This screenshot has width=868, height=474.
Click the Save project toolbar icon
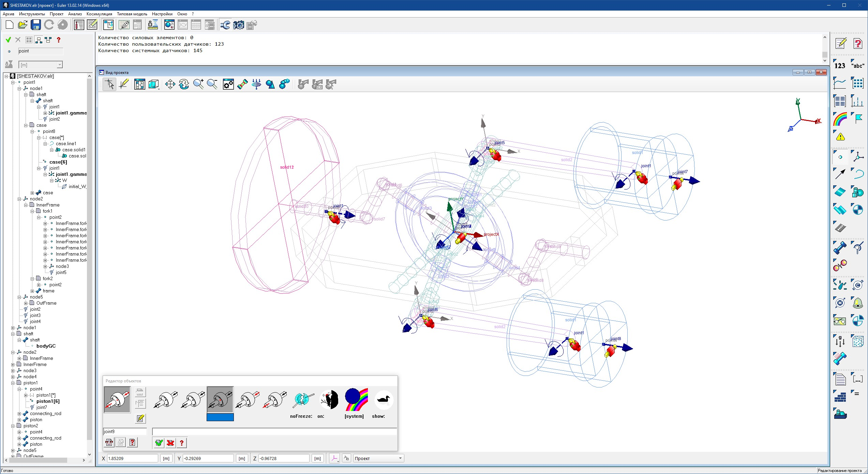[x=35, y=25]
